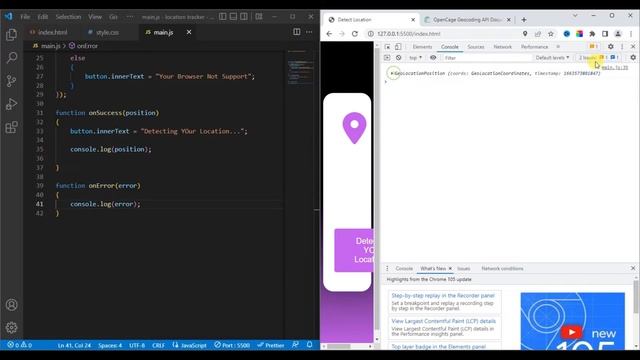Open the Chrome Extensions puzzle icon
Image resolution: width=640 pixels, height=360 pixels.
click(592, 34)
